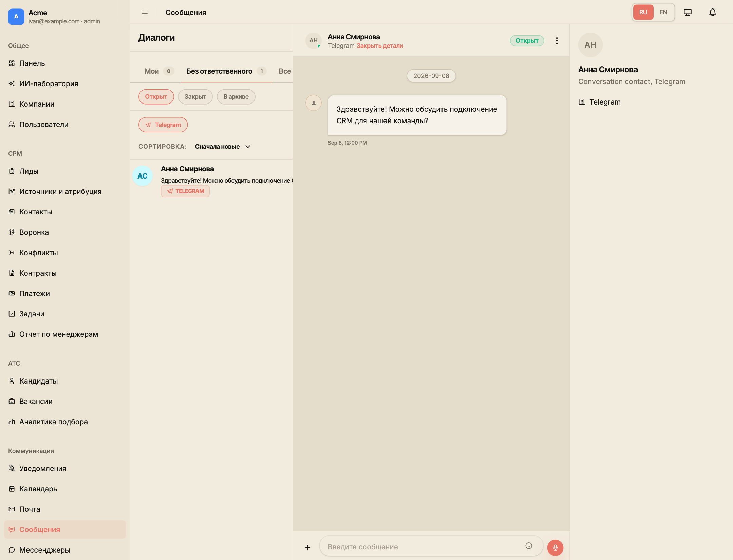The width and height of the screenshot is (733, 560).
Task: Click the Закрыть детали link
Action: (380, 46)
